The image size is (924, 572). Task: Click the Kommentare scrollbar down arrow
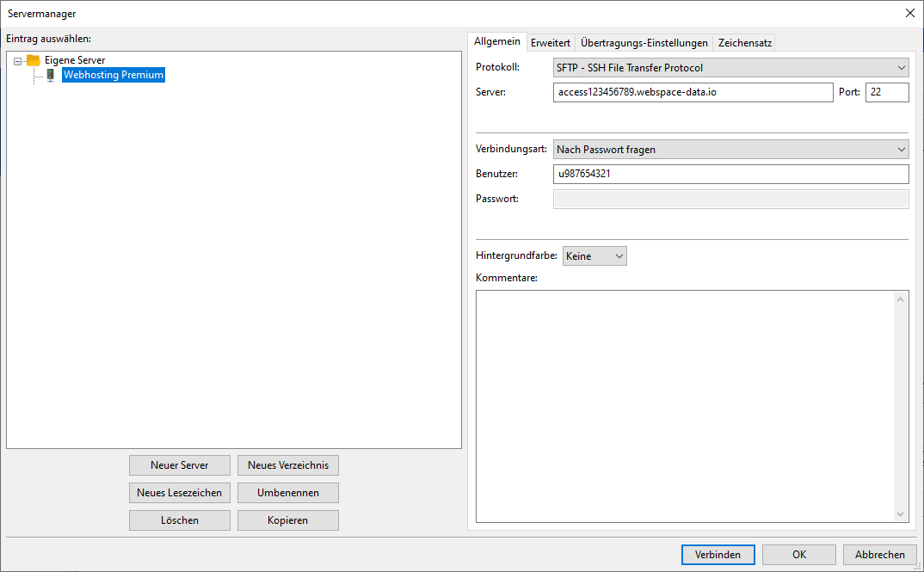[901, 514]
